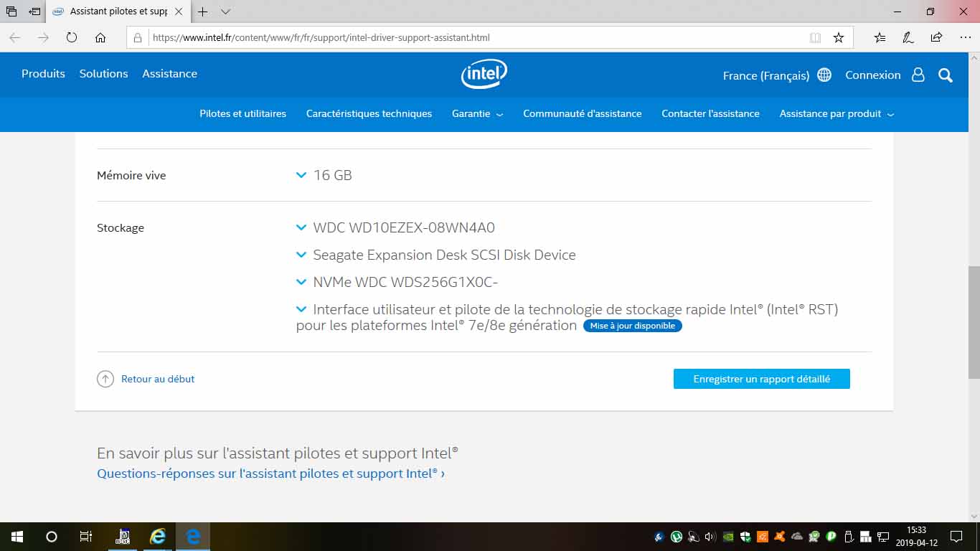Click the user account icon beside Connexion
980x551 pixels.
click(918, 75)
